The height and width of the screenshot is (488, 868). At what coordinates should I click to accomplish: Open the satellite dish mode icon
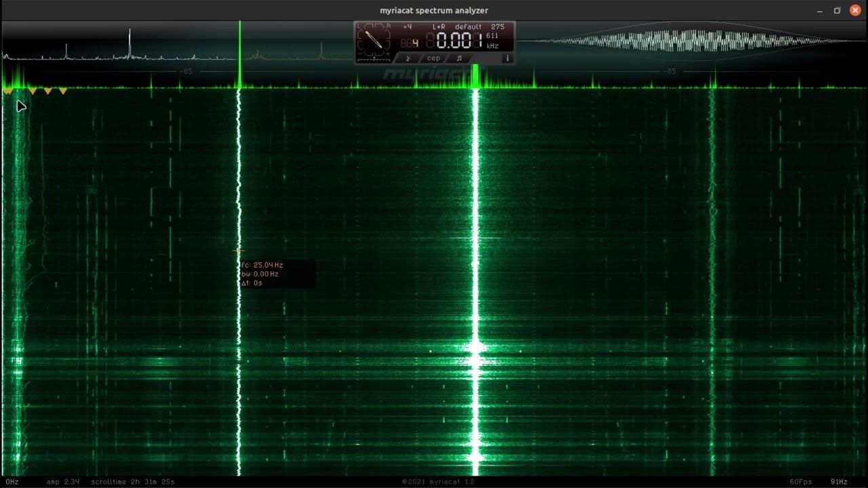tap(408, 58)
